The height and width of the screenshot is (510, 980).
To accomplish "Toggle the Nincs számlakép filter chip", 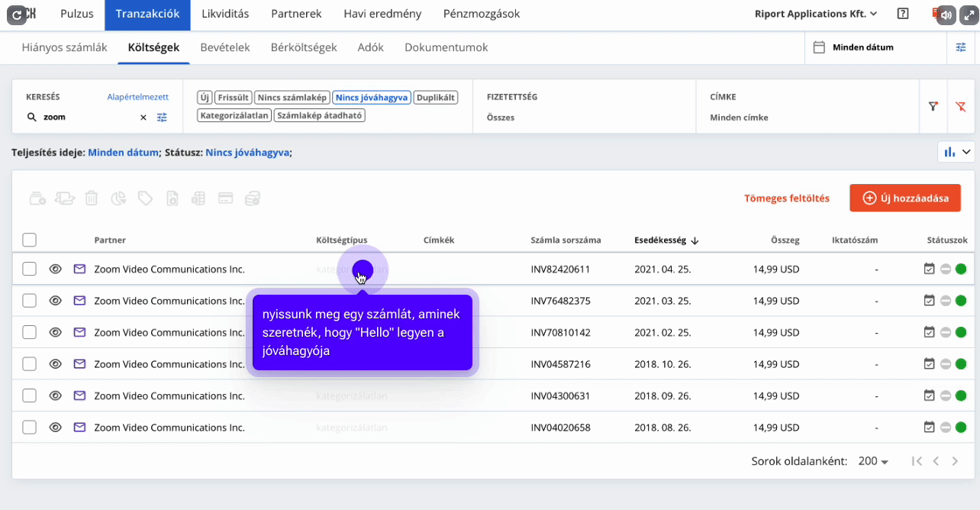I will click(x=292, y=98).
